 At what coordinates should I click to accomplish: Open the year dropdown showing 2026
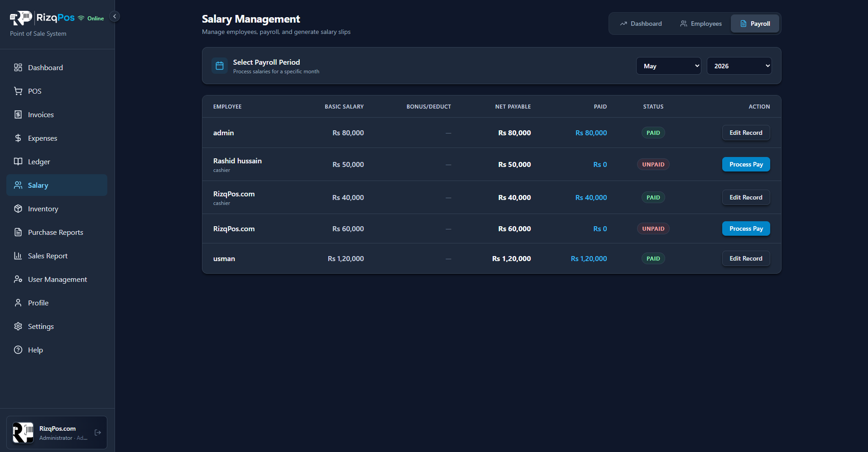739,66
